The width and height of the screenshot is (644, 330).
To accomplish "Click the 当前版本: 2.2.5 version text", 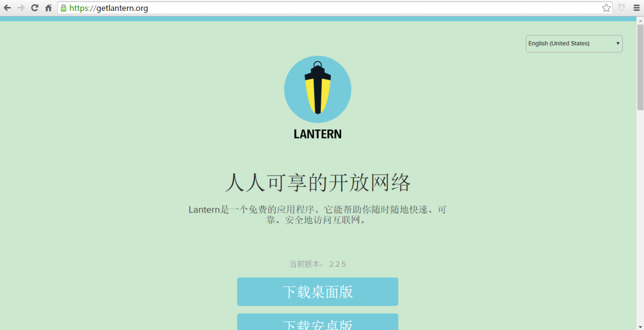I will pyautogui.click(x=318, y=264).
